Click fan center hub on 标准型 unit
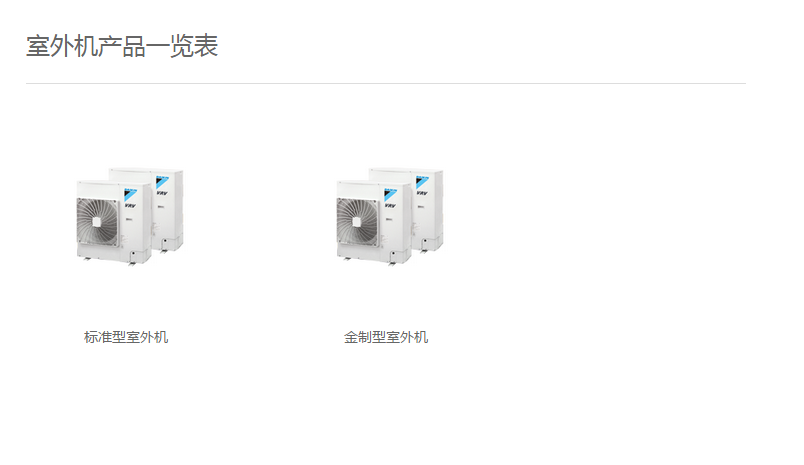 pyautogui.click(x=97, y=221)
